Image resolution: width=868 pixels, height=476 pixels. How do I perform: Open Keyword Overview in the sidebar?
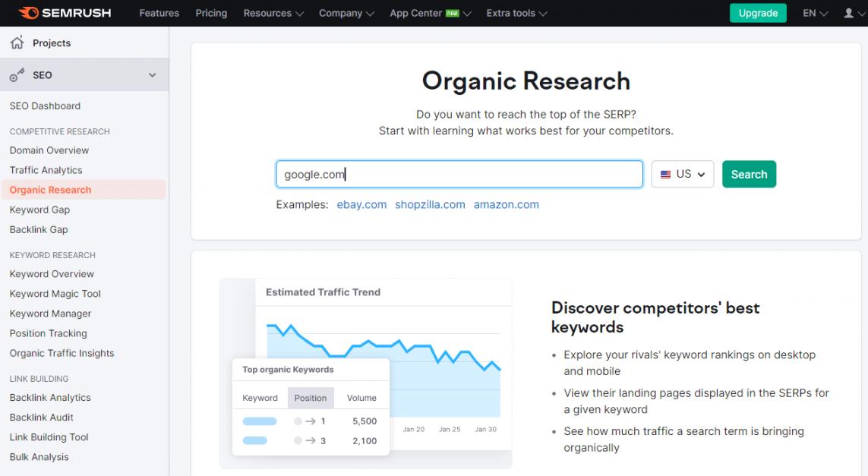[52, 274]
